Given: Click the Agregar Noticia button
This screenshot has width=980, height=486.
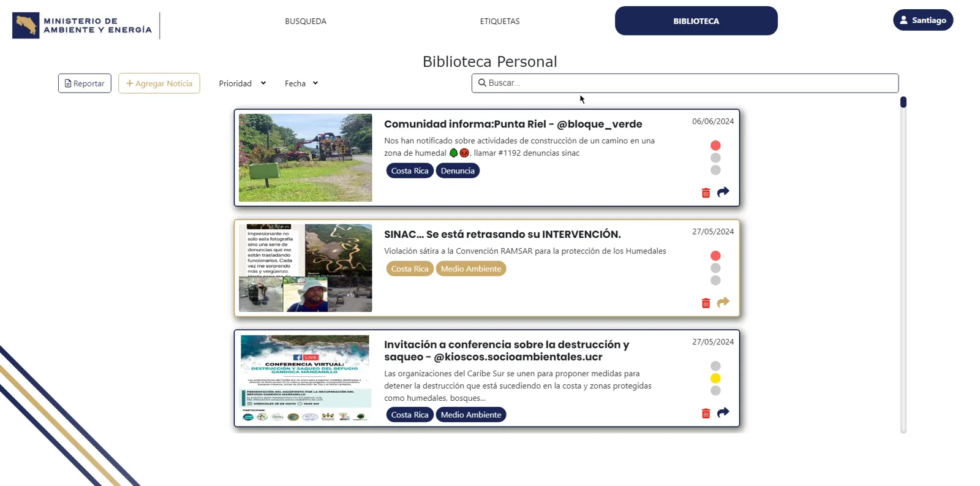Looking at the screenshot, I should pyautogui.click(x=159, y=83).
